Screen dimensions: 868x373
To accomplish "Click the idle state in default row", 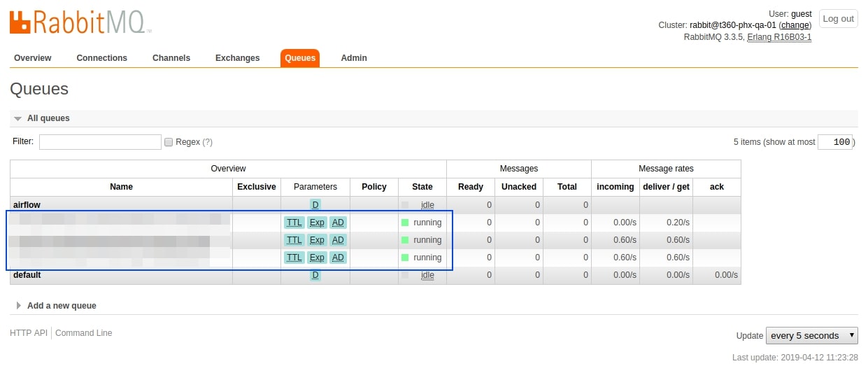I will point(427,275).
